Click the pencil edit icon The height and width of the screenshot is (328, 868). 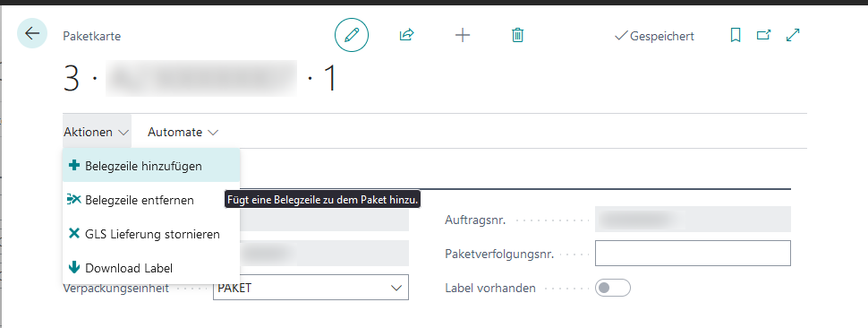pos(352,36)
